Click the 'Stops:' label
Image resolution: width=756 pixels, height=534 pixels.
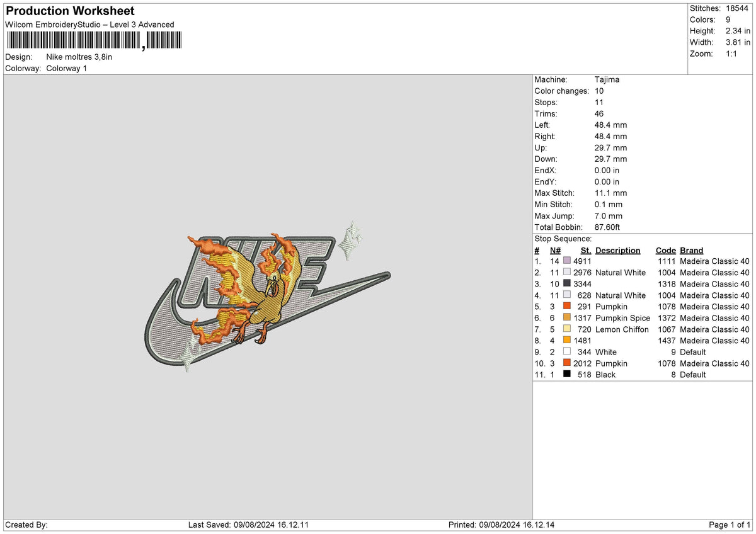tap(546, 102)
